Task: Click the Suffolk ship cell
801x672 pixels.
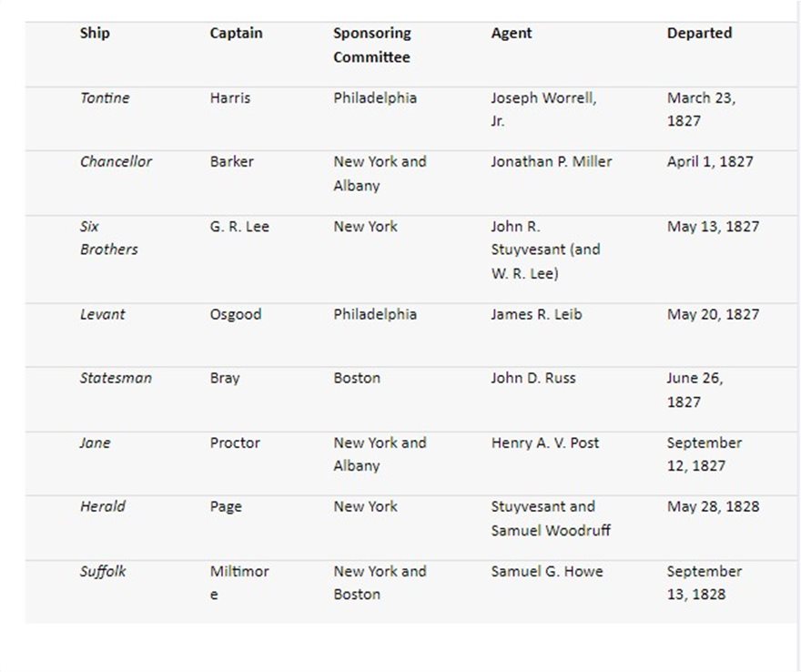Action: 103,571
